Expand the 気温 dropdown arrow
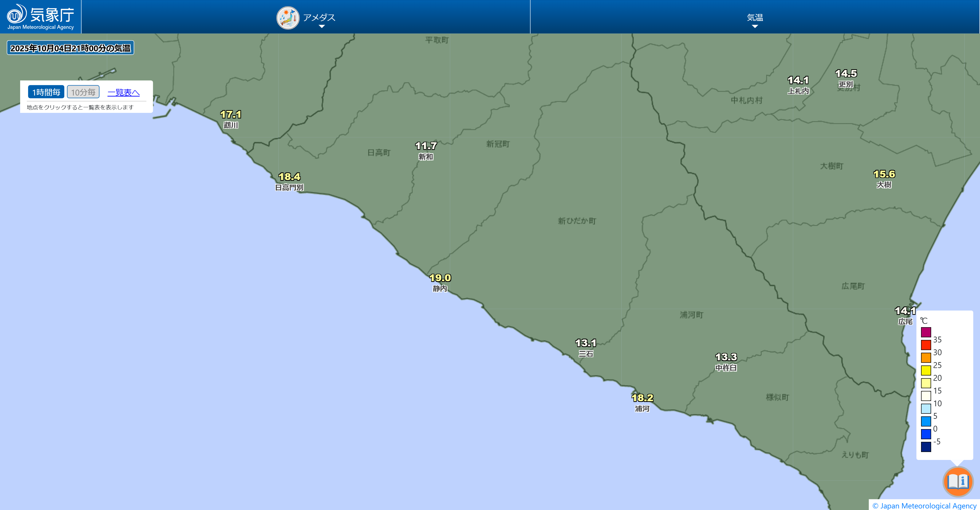Viewport: 980px width, 510px height. point(755,27)
